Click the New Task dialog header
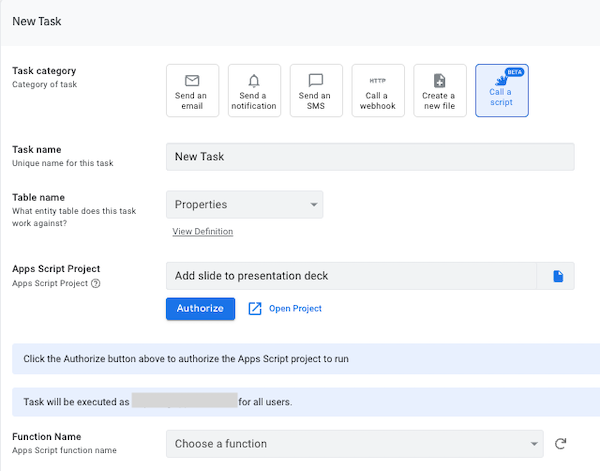This screenshot has width=600, height=471. tap(300, 21)
